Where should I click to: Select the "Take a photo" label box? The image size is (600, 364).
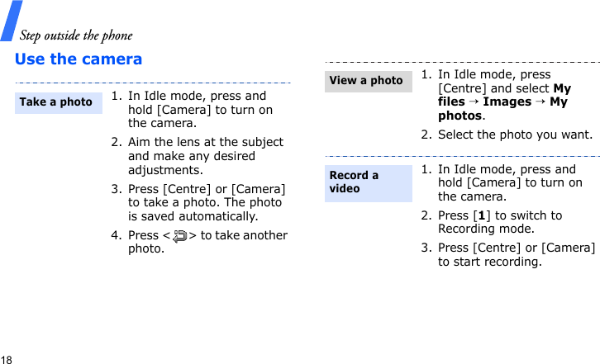pos(57,103)
